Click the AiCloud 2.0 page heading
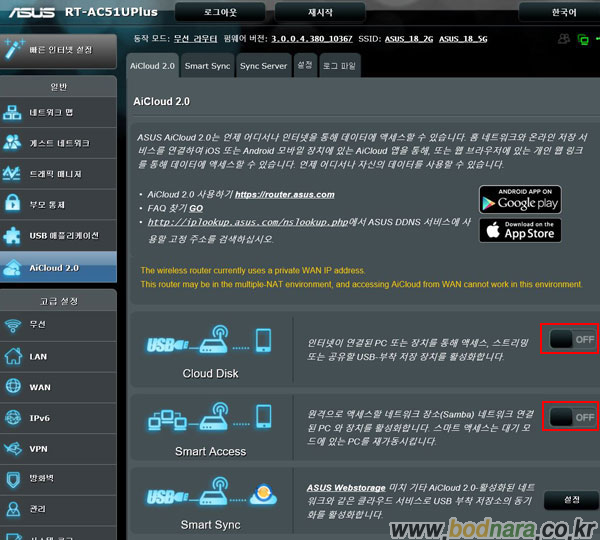 coord(161,101)
